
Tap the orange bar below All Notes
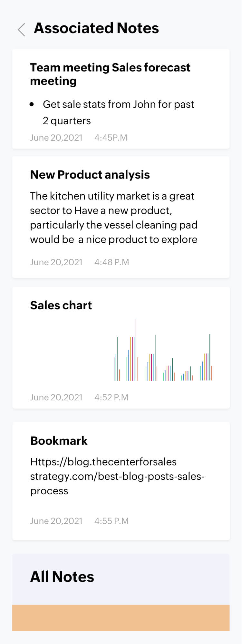[121, 617]
